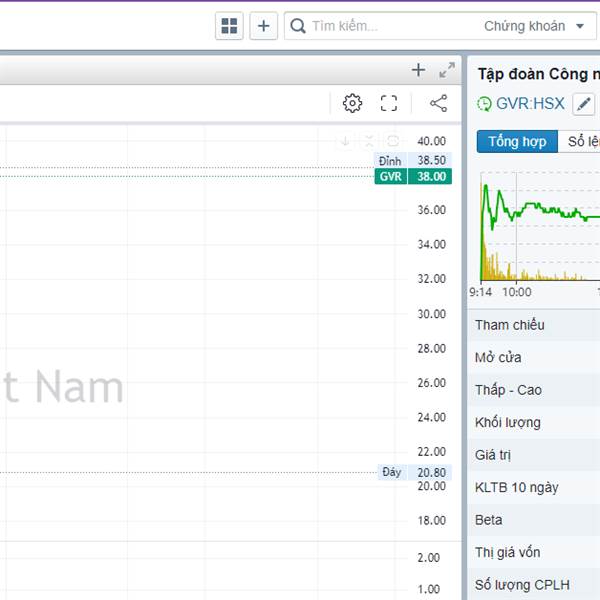
Task: Click the green clock icon beside GVR:HSX
Action: pos(484,104)
